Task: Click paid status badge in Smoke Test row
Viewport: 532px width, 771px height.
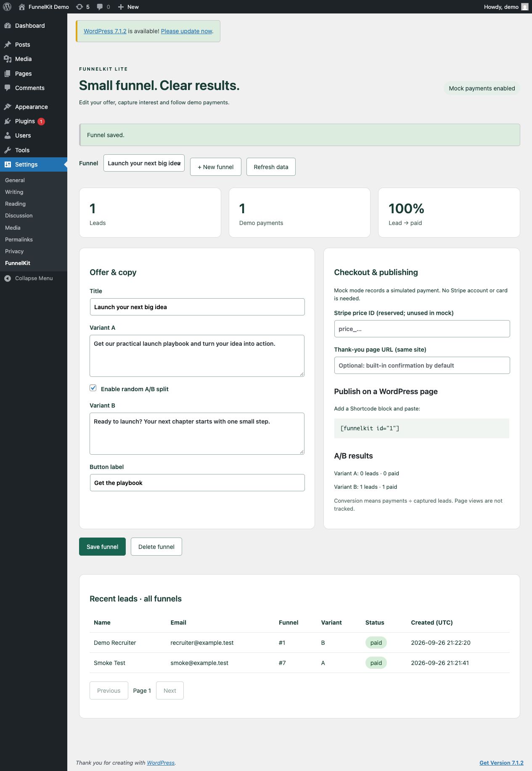Action: click(x=376, y=663)
